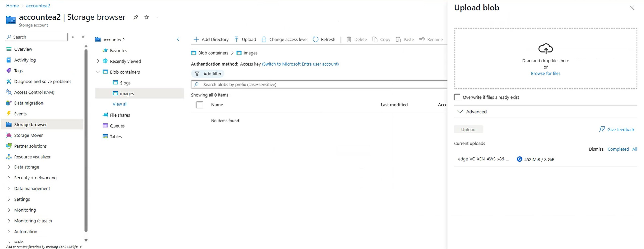
Task: Open Partner solutions
Action: pyautogui.click(x=30, y=146)
